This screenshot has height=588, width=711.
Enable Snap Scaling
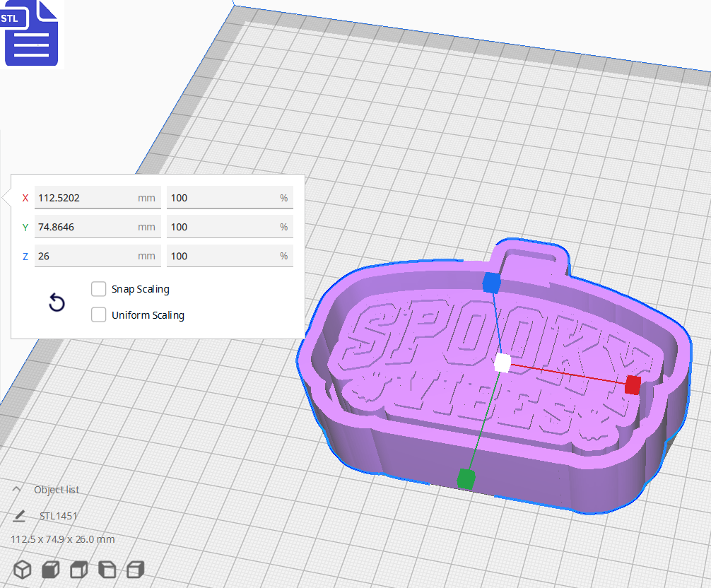98,288
